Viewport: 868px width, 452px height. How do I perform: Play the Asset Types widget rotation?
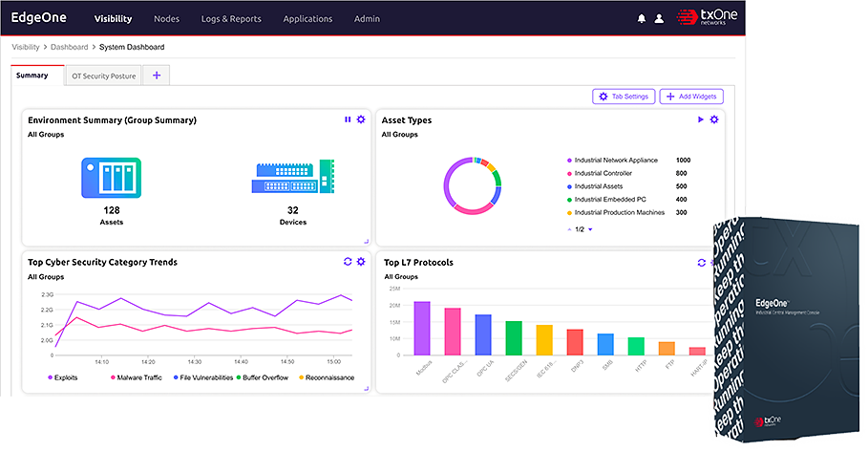[x=701, y=119]
